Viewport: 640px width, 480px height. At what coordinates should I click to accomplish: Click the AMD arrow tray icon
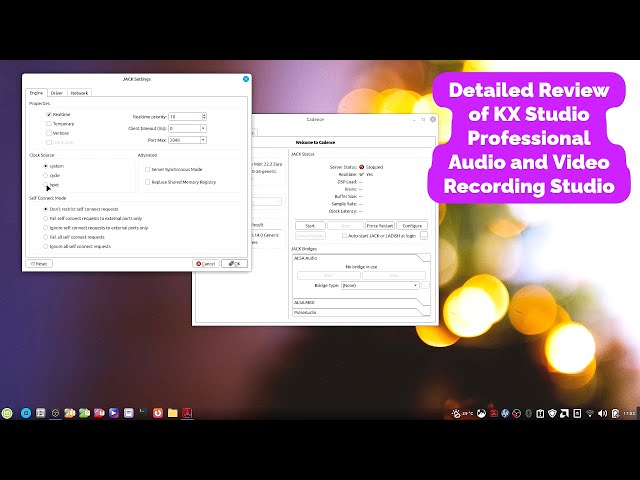click(x=564, y=413)
